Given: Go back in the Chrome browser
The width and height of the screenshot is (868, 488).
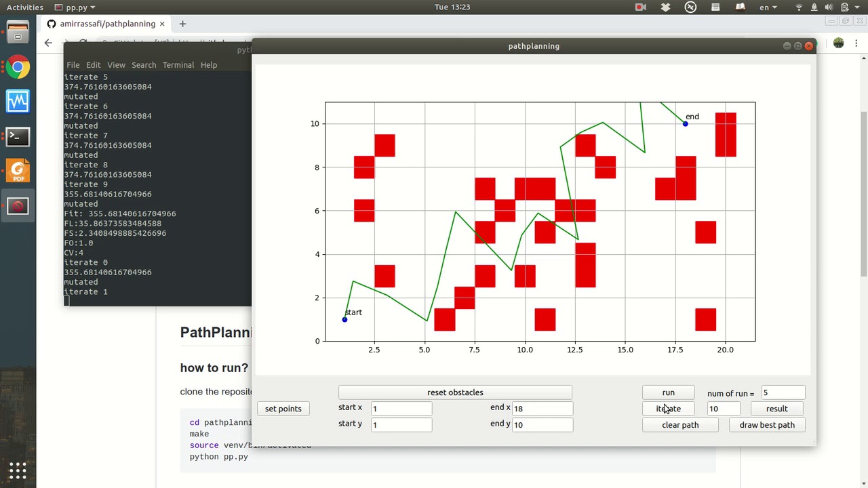Looking at the screenshot, I should click(x=48, y=43).
